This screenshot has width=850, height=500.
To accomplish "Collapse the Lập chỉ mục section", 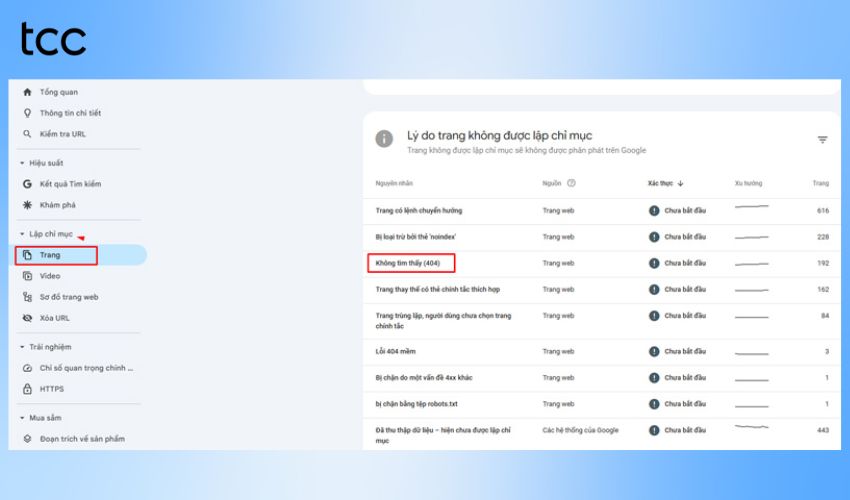I will click(x=22, y=234).
